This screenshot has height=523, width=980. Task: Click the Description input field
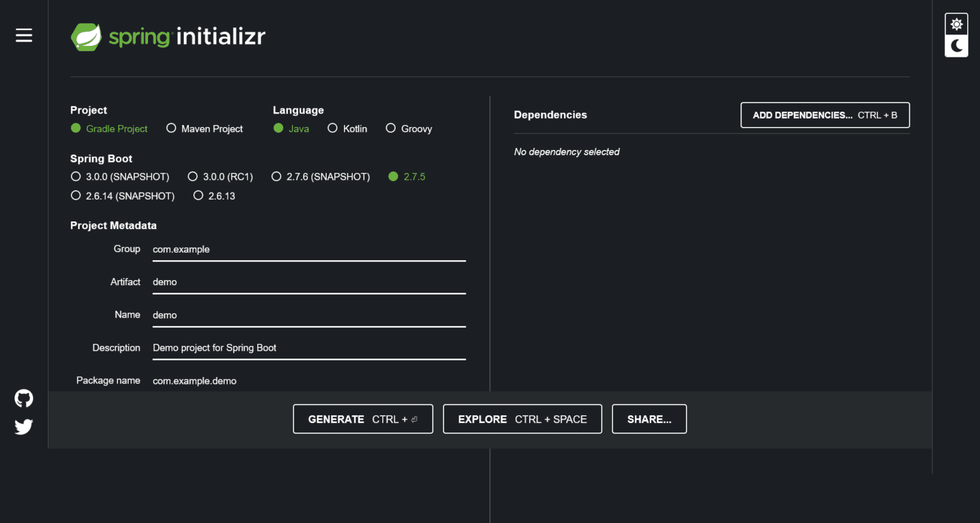tap(309, 348)
